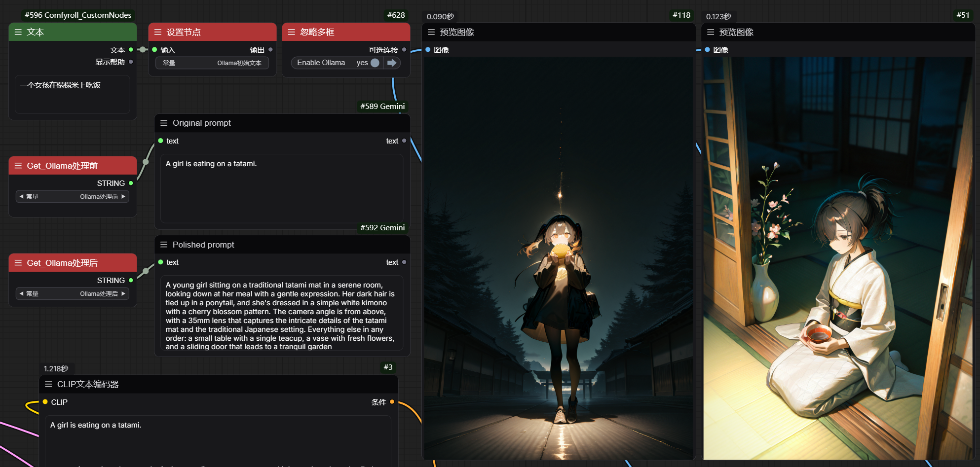Viewport: 980px width, 467px height.
Task: Select the 设置节点 node title
Action: [x=184, y=32]
